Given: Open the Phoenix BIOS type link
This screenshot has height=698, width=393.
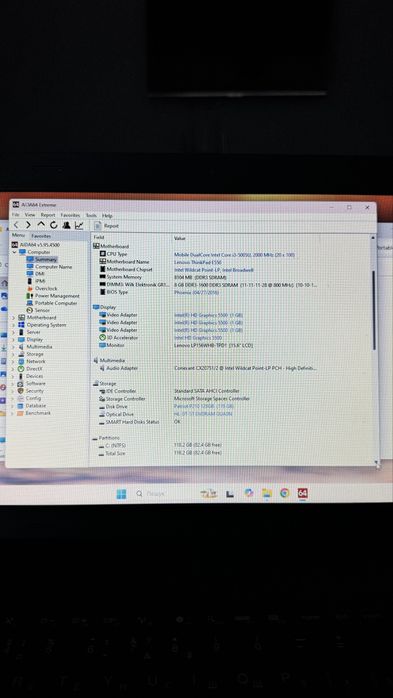Looking at the screenshot, I should pyautogui.click(x=195, y=292).
